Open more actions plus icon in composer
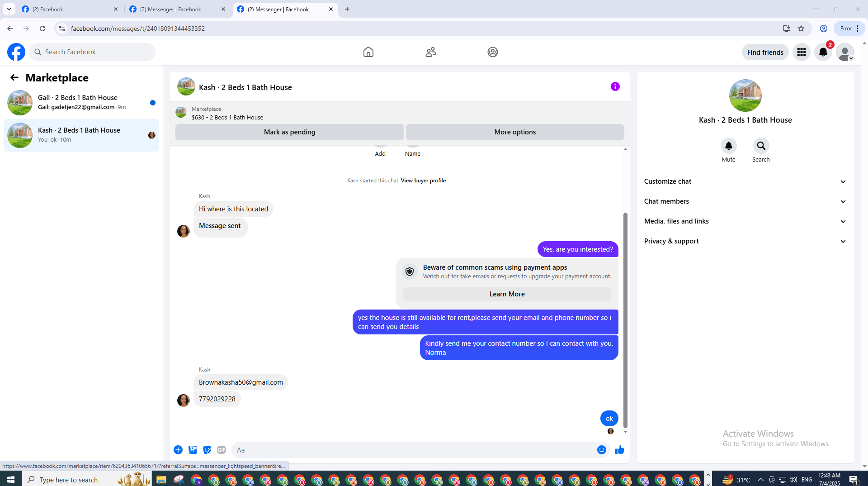 coord(178,450)
